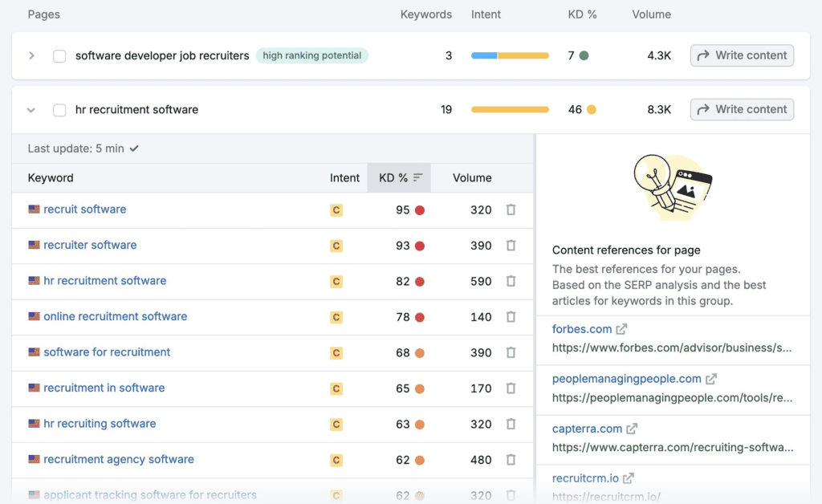Collapse the 'hr recruitment software' group
Image resolution: width=822 pixels, height=504 pixels.
tap(32, 110)
